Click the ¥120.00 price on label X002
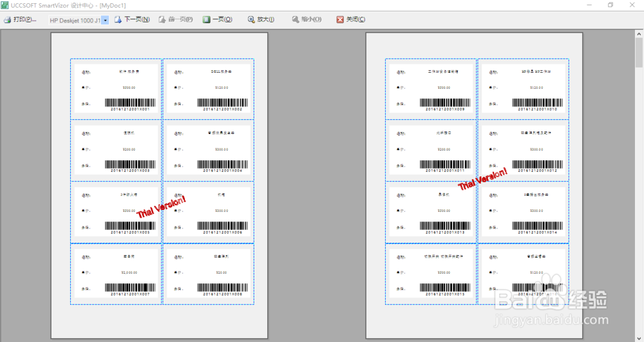The image size is (644, 342). tap(222, 88)
